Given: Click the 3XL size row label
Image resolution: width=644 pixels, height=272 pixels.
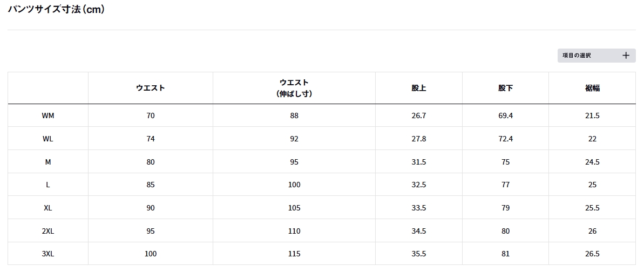Looking at the screenshot, I should [48, 254].
